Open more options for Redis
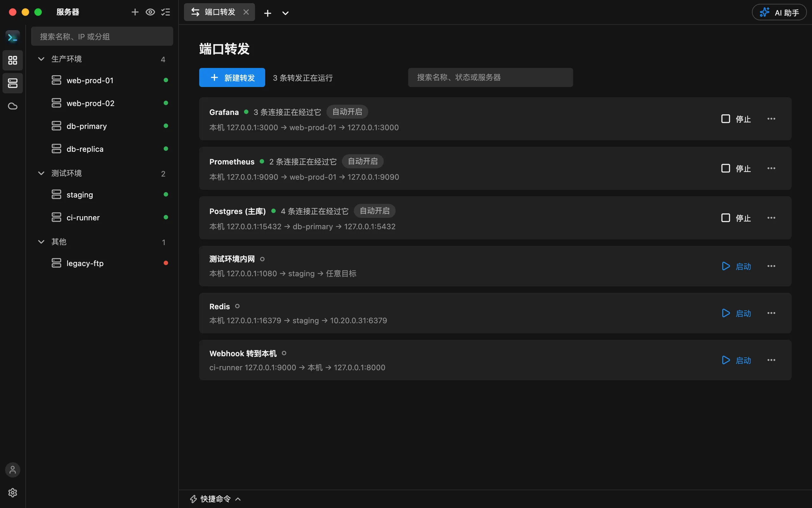The image size is (812, 508). click(x=771, y=313)
